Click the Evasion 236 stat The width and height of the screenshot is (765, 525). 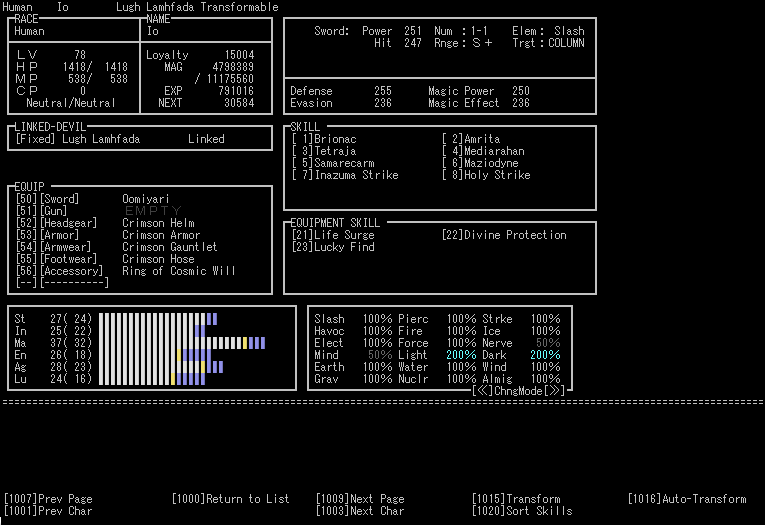pos(341,103)
